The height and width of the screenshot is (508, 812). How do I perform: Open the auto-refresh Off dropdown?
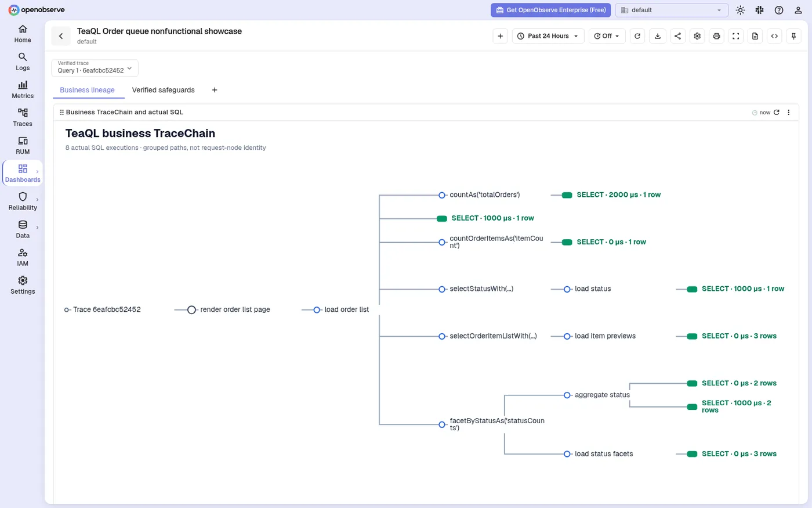click(607, 36)
